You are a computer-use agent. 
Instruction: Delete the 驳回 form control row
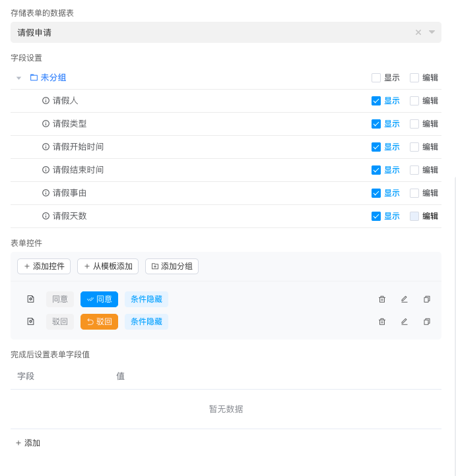[381, 322]
